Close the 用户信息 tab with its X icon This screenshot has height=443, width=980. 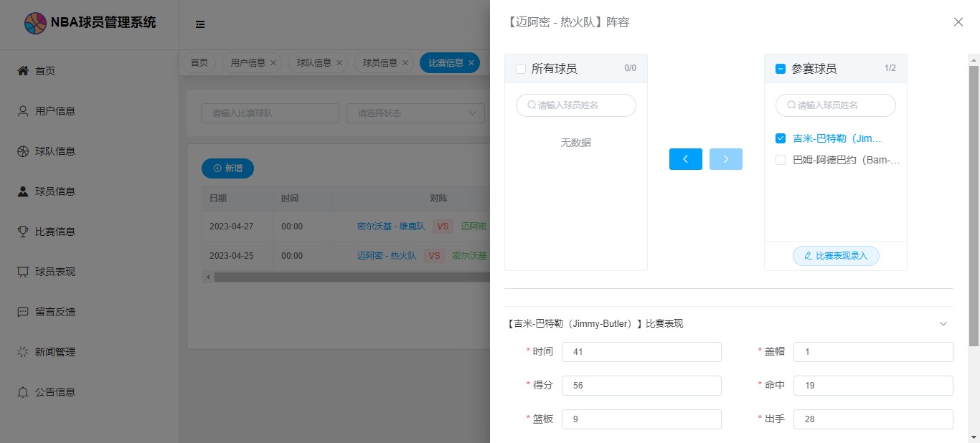[x=273, y=63]
